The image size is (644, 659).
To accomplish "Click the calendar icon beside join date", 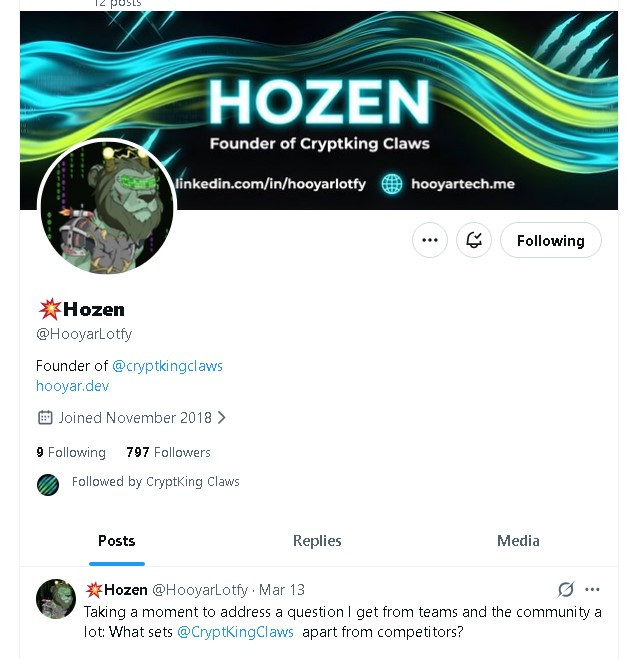I will tap(45, 418).
